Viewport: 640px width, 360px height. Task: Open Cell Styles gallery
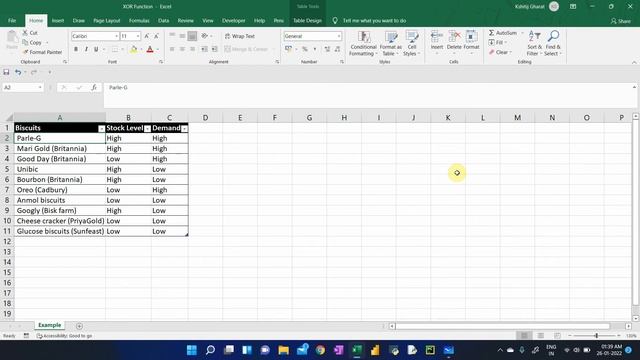[412, 43]
